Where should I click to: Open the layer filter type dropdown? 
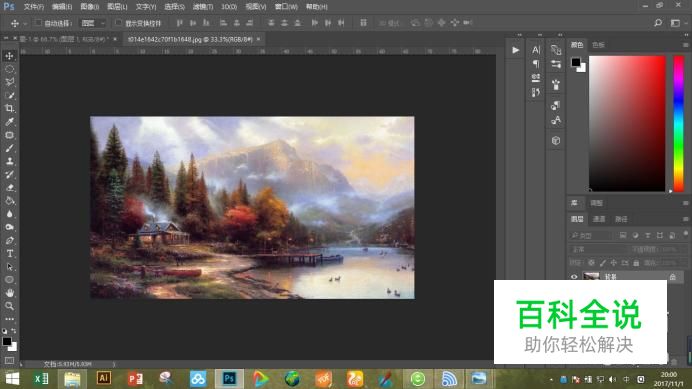[591, 236]
